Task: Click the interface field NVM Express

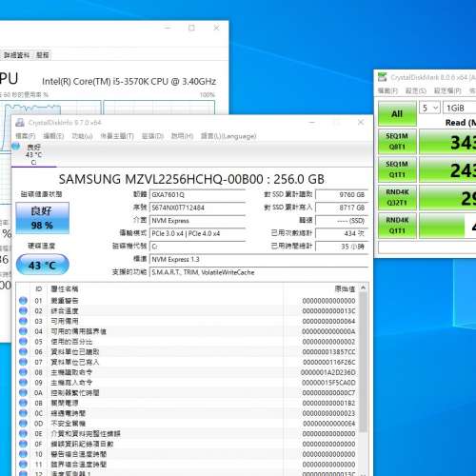Action: click(197, 221)
